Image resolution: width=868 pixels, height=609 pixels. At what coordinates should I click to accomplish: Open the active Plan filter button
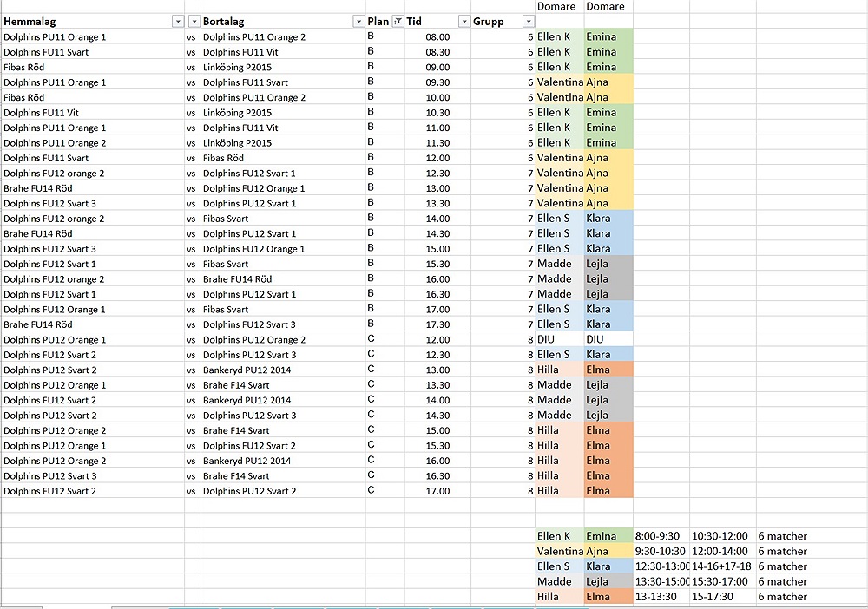tap(398, 22)
